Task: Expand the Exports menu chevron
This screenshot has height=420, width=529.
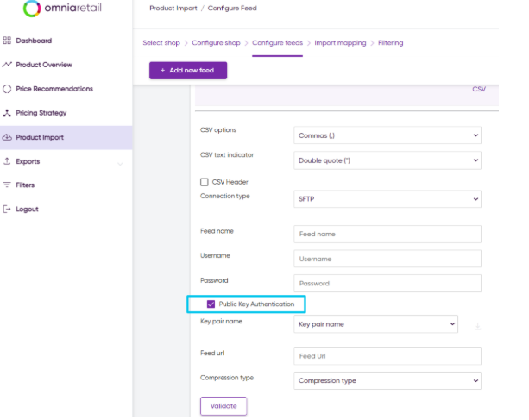Action: [x=120, y=164]
